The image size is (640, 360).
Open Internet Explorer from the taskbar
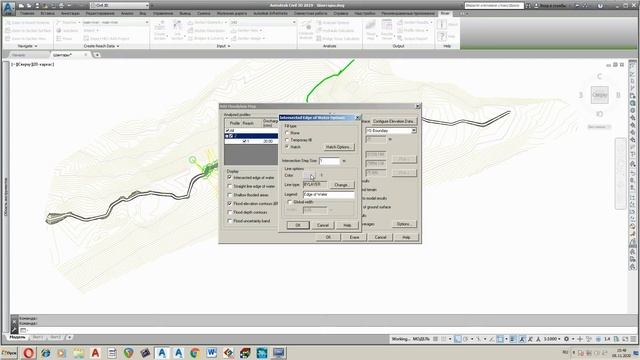(x=45, y=353)
